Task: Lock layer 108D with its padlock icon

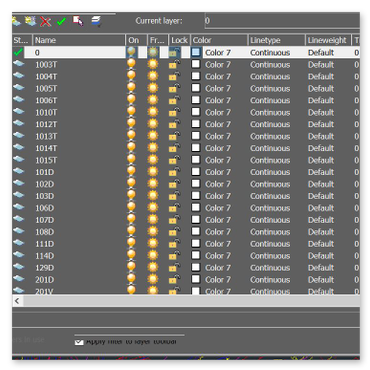Action: click(174, 232)
